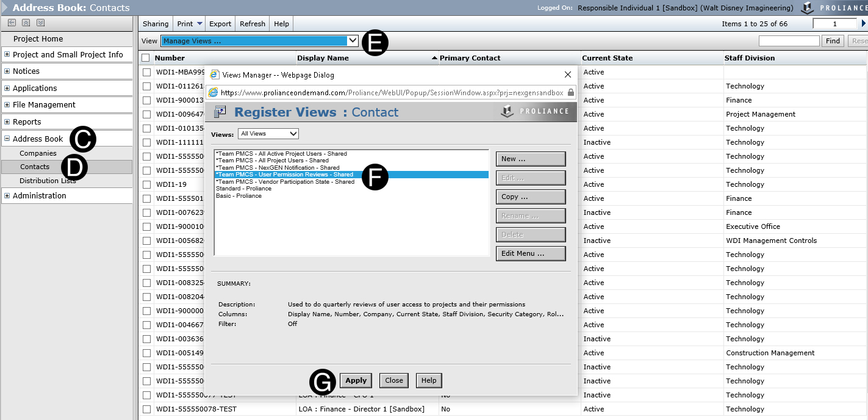The image size is (868, 420).
Task: Click the ascending sort arrow on Display Name column
Action: [434, 58]
